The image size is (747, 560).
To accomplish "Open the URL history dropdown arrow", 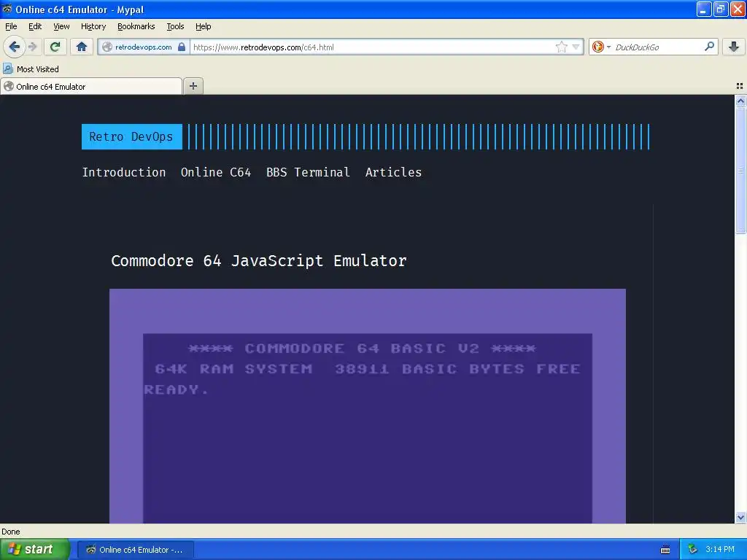I will pos(576,47).
